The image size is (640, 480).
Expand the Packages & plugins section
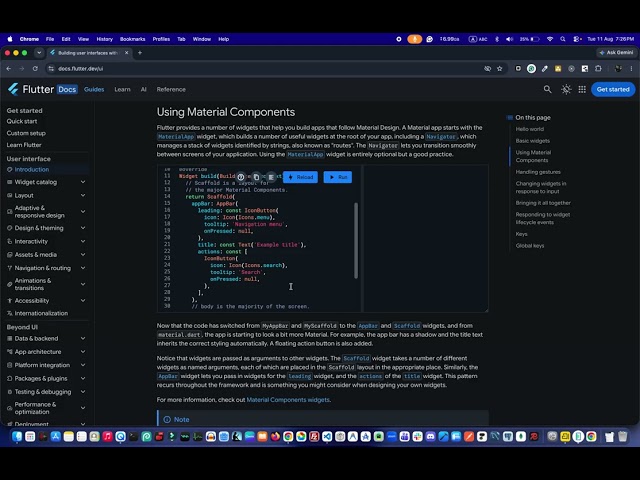(x=83, y=378)
